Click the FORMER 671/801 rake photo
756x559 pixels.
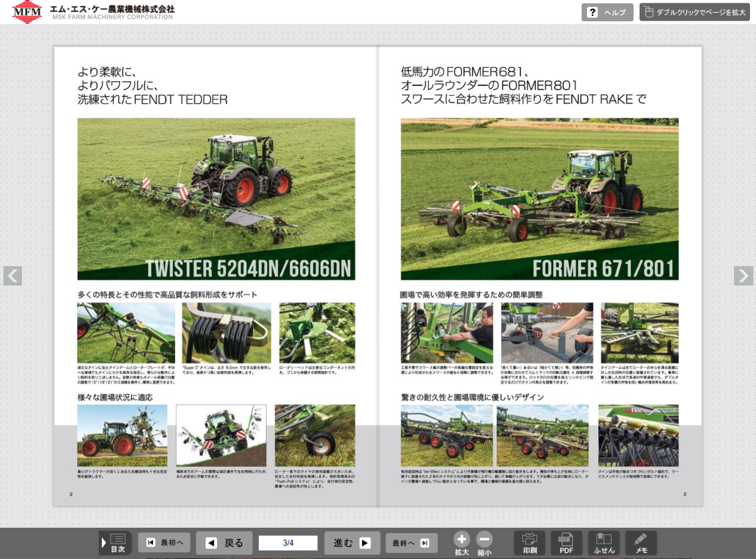pyautogui.click(x=540, y=199)
